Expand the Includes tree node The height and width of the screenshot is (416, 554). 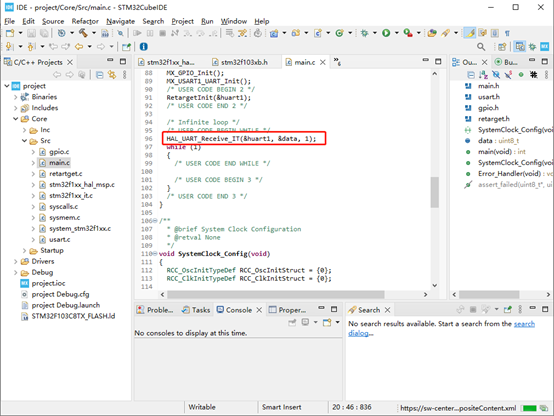coord(16,108)
